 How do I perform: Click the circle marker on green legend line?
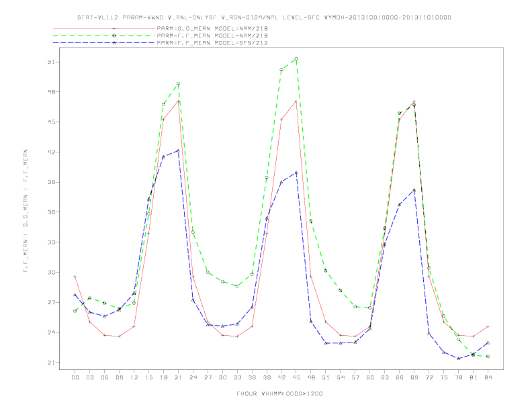[114, 36]
